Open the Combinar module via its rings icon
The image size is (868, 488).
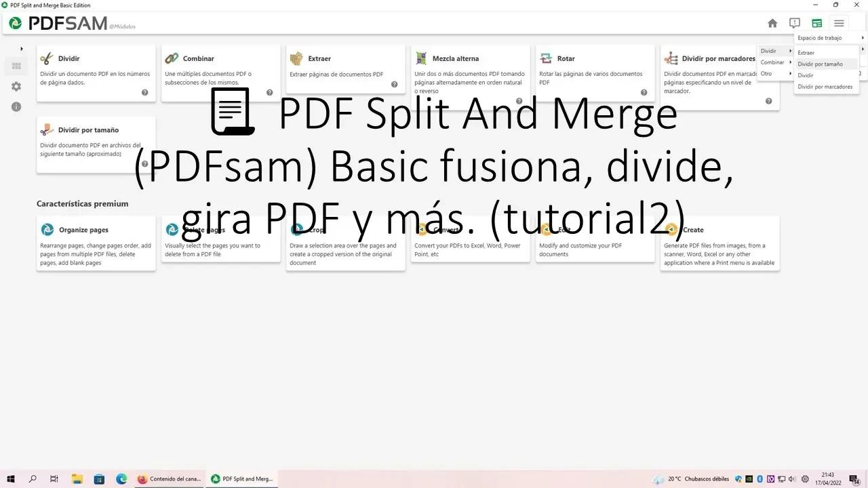point(172,58)
